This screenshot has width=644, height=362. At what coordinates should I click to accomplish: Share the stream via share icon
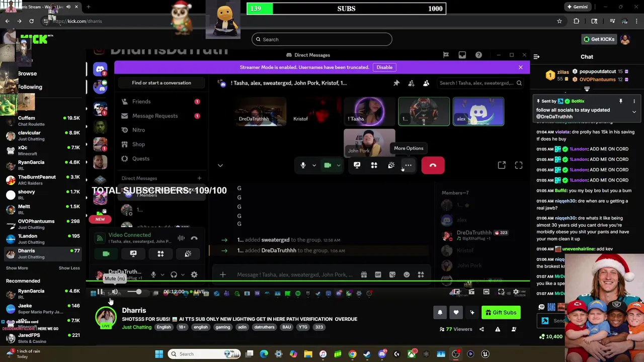coord(481,329)
